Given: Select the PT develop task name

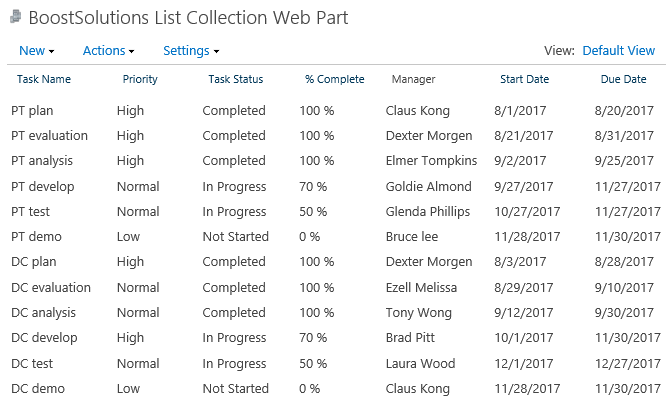Looking at the screenshot, I should point(42,187).
